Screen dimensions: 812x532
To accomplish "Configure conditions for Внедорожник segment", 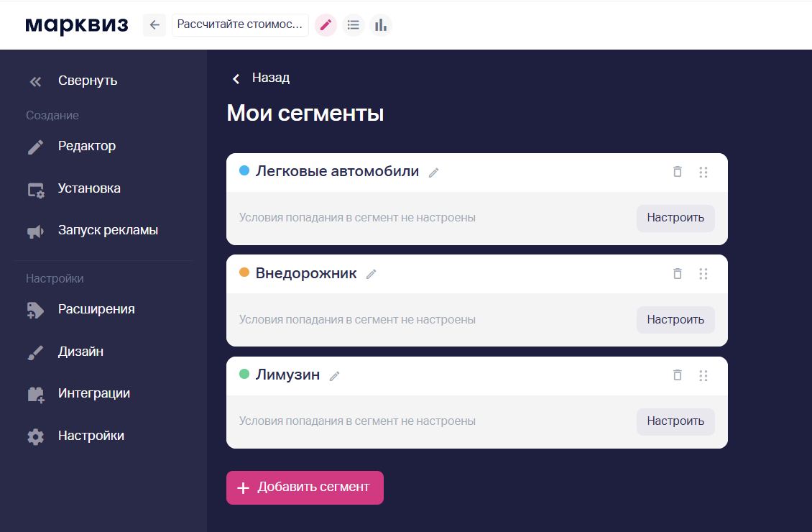I will 675,320.
